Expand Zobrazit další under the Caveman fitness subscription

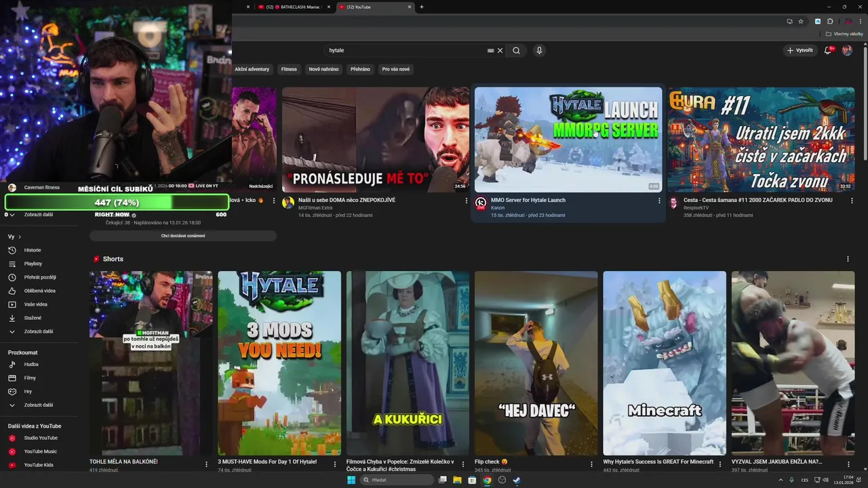(x=38, y=215)
